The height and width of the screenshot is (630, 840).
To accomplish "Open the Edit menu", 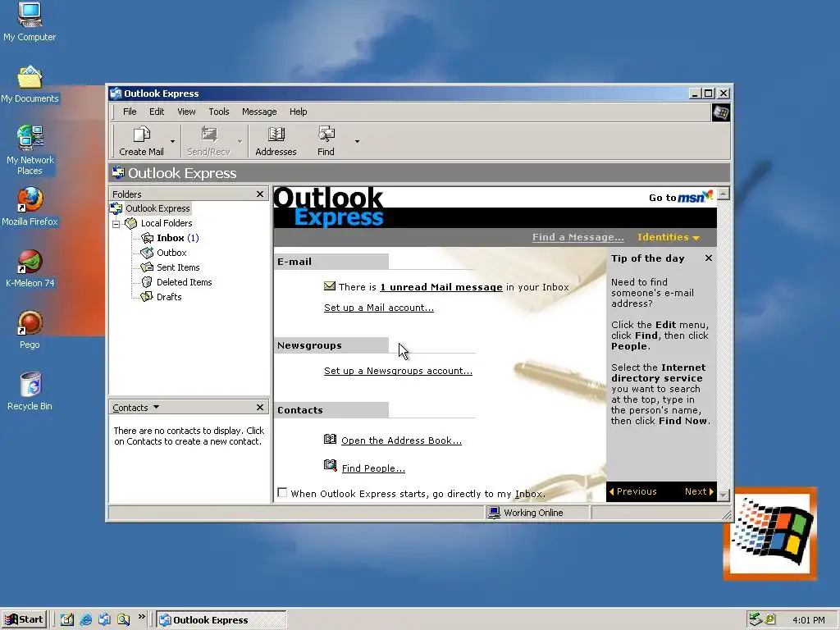I will pyautogui.click(x=157, y=112).
